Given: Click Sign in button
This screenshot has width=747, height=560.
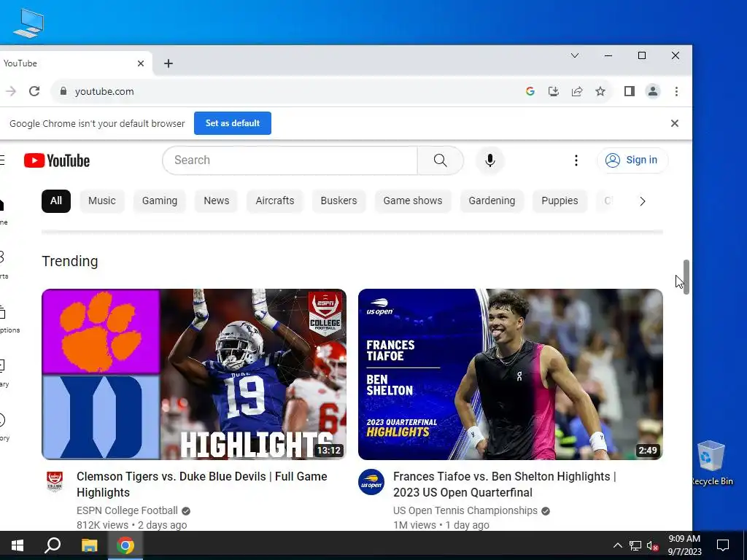Looking at the screenshot, I should pyautogui.click(x=632, y=160).
